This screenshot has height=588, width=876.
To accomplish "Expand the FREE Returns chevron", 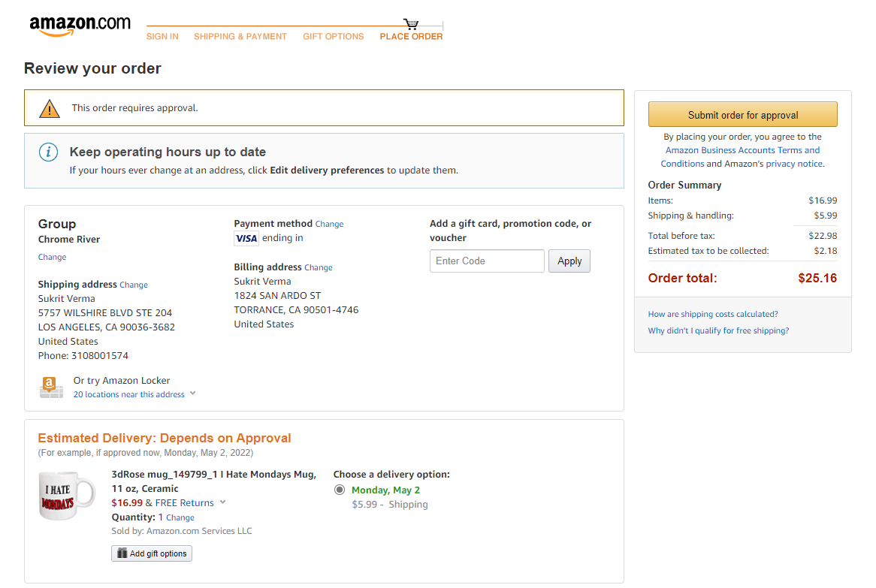I will 222,503.
